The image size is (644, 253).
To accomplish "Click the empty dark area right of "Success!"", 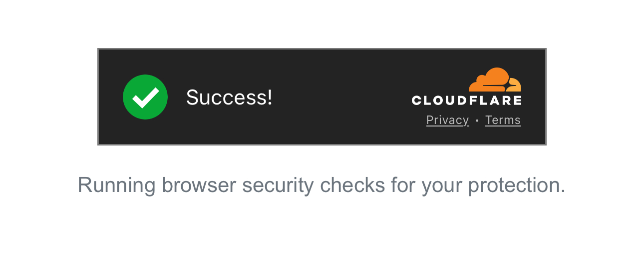I will pos(339,97).
